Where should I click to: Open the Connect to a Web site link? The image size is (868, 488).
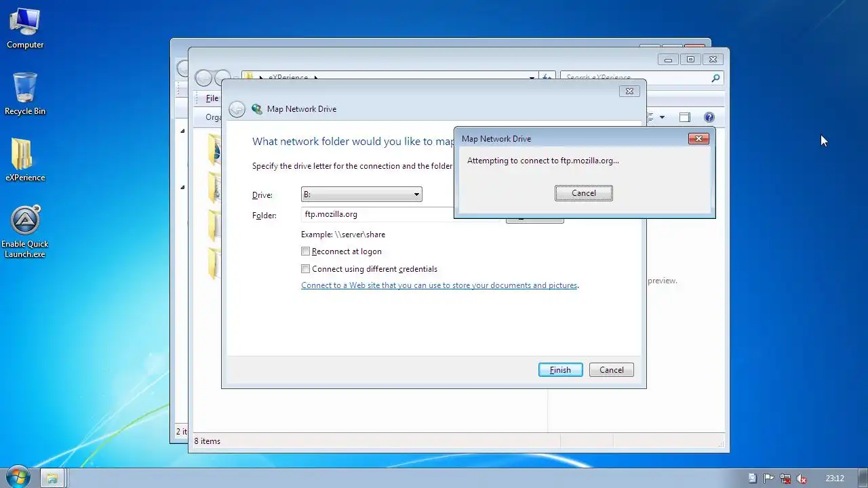[439, 285]
